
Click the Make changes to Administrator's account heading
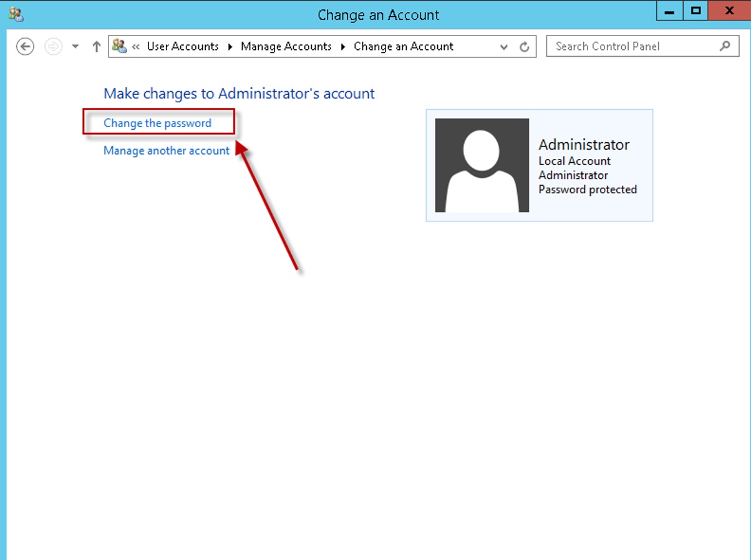click(x=240, y=94)
